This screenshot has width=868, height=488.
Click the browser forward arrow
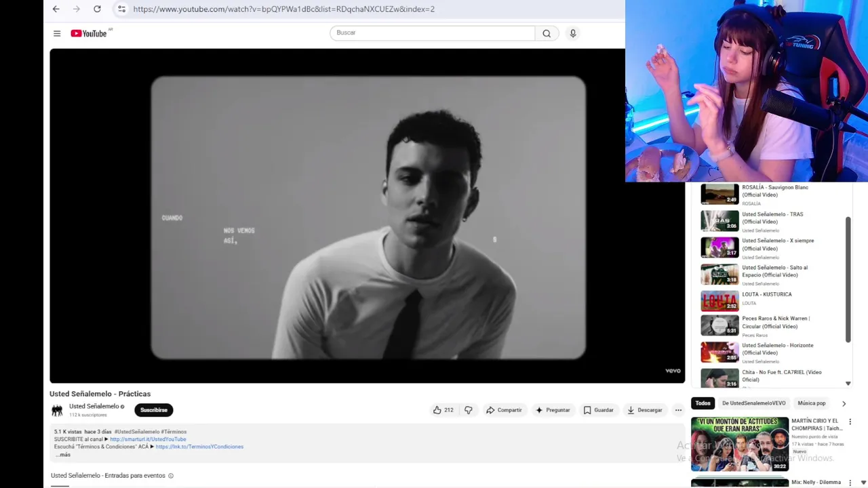coord(77,9)
